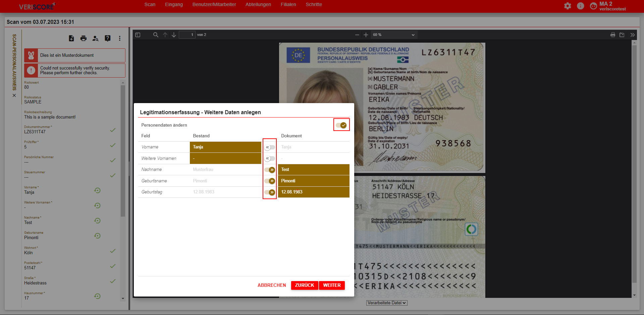Click the Prüfziffer check mark
This screenshot has width=644, height=315.
[x=113, y=145]
